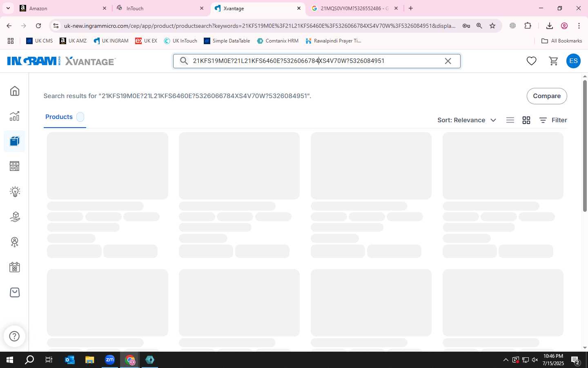
Task: Open the analytics chart sidebar icon
Action: coord(15,116)
